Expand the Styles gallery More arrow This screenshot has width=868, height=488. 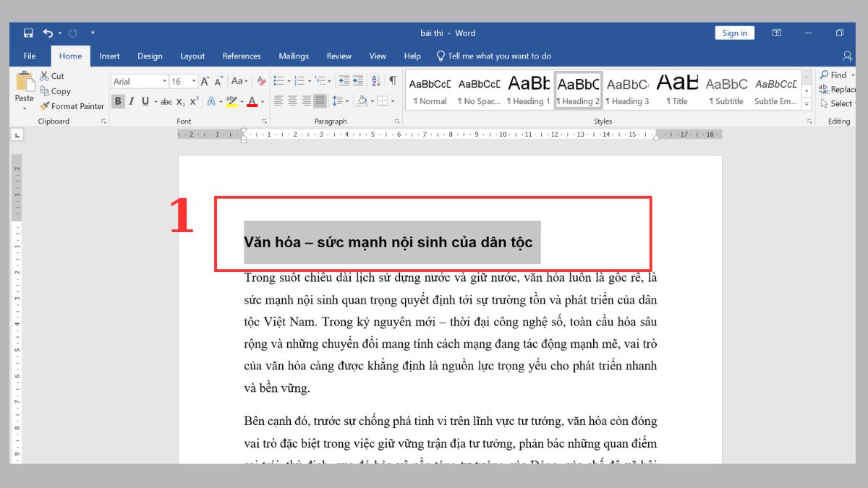coord(807,105)
